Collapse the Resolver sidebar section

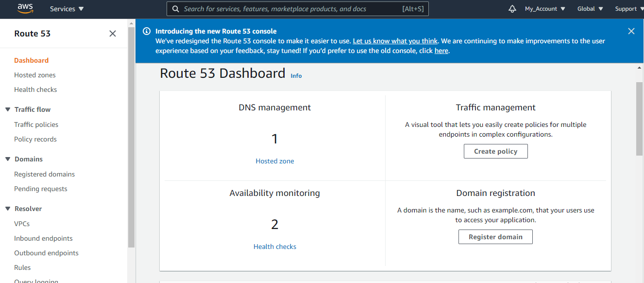point(8,209)
